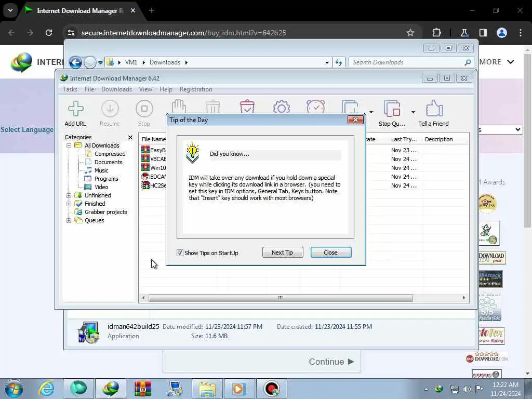Viewport: 532px width, 399px height.
Task: Open Chrome's tab search dropdown chevron
Action: click(10, 10)
